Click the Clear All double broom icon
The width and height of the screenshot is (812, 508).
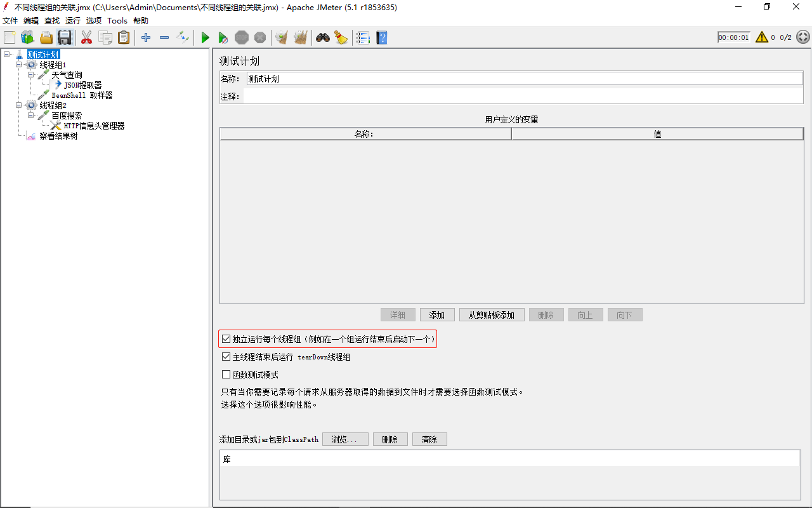pyautogui.click(x=300, y=37)
